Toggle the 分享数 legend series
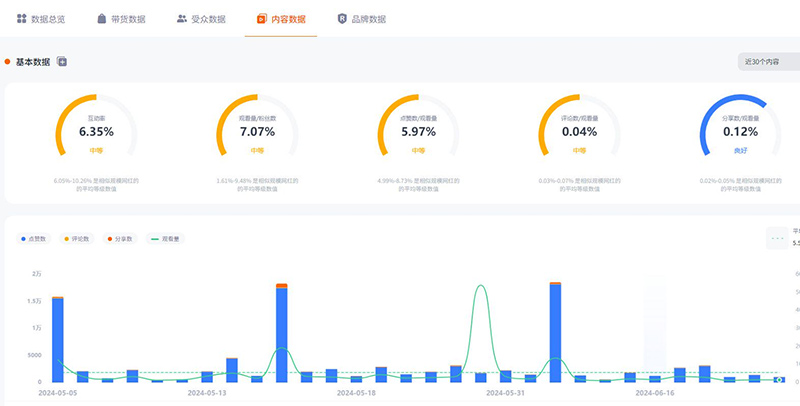Viewport: 800px width, 406px height. pyautogui.click(x=123, y=238)
